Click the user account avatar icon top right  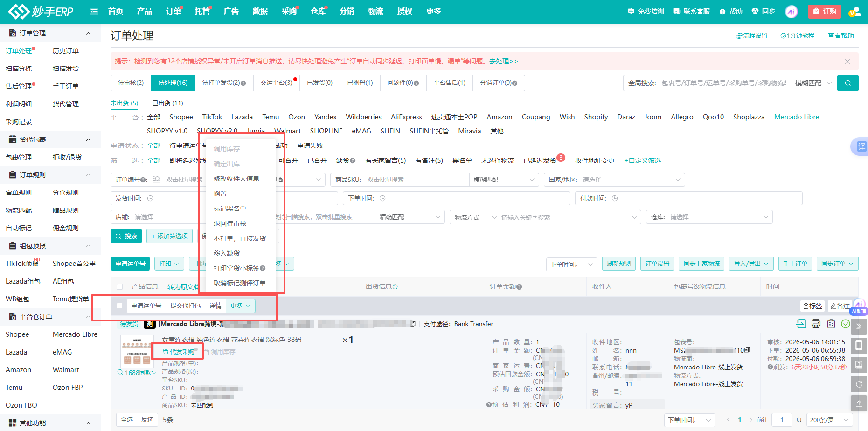point(854,12)
